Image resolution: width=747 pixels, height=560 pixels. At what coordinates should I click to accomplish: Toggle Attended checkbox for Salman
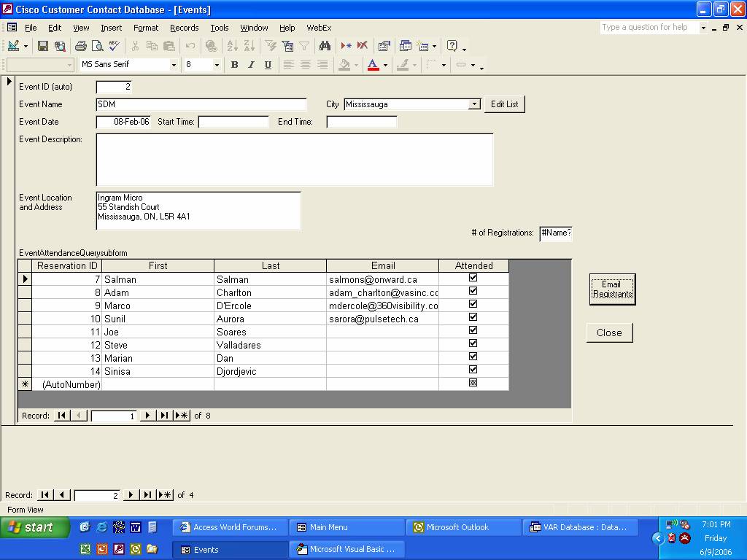473,278
